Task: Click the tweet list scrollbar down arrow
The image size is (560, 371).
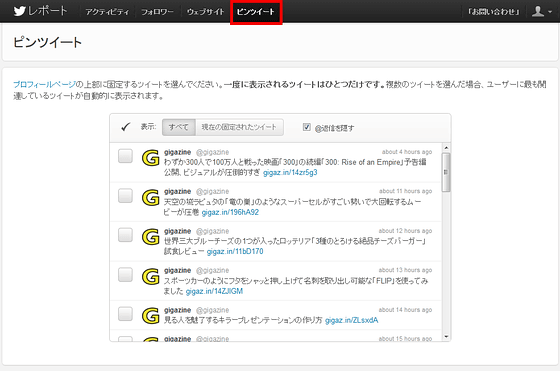Action: coord(446,336)
